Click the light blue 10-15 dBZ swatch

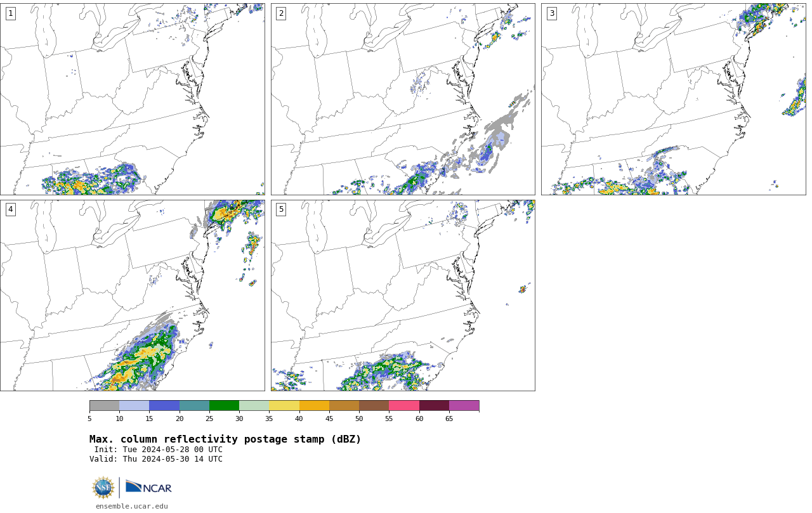coord(134,406)
